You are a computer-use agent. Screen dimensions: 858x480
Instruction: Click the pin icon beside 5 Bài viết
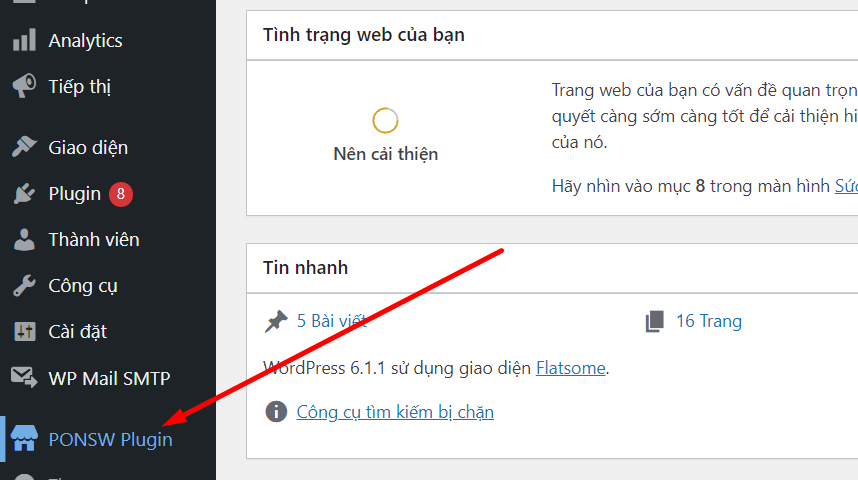(276, 321)
